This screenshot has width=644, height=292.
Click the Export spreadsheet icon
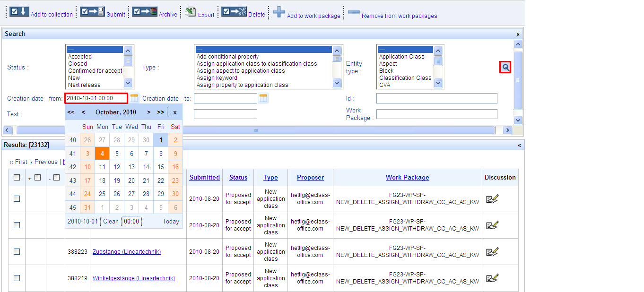[x=190, y=12]
